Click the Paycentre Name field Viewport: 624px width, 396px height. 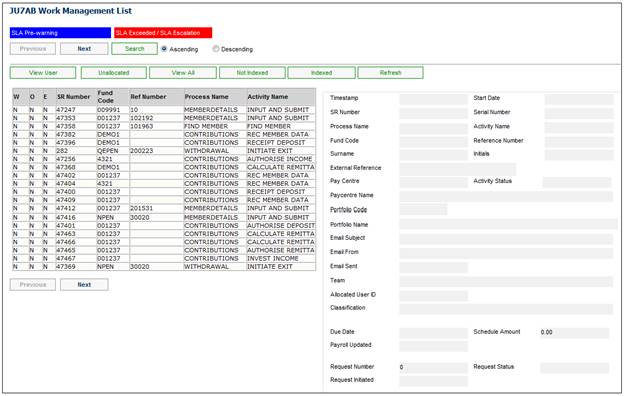tap(506, 196)
